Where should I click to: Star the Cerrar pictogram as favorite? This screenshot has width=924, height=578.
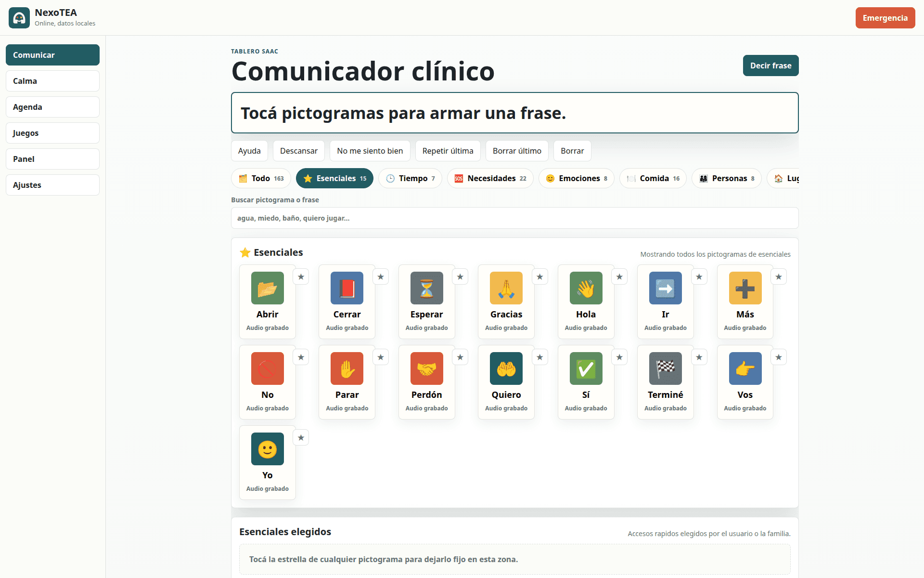click(381, 276)
